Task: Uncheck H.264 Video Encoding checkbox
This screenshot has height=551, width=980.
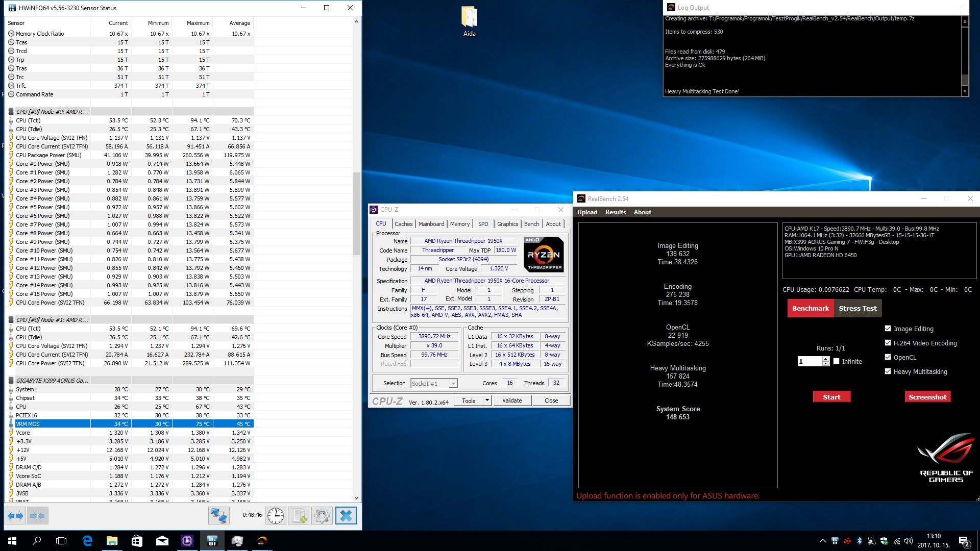Action: [x=888, y=343]
